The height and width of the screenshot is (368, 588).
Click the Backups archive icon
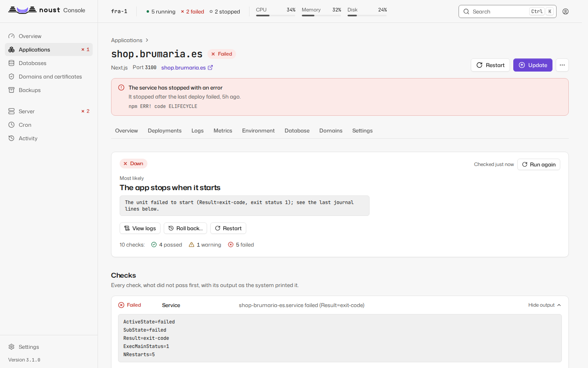pos(11,90)
